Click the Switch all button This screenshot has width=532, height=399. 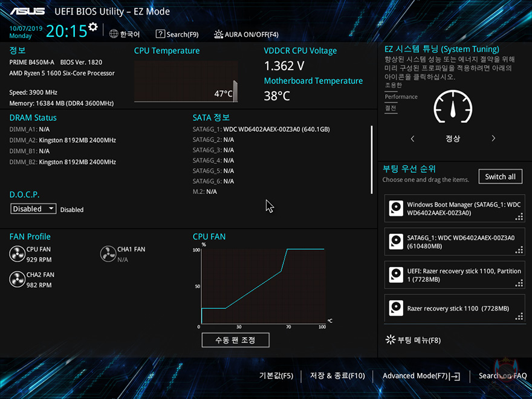click(x=500, y=177)
